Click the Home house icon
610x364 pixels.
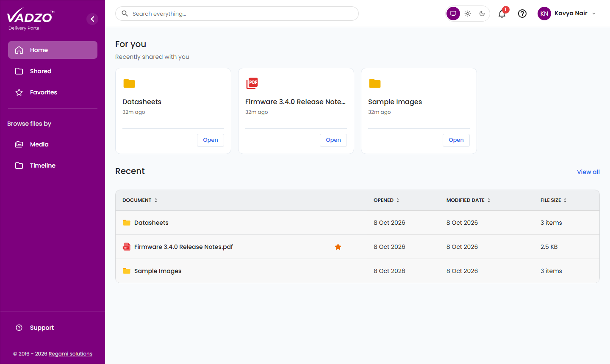[19, 50]
